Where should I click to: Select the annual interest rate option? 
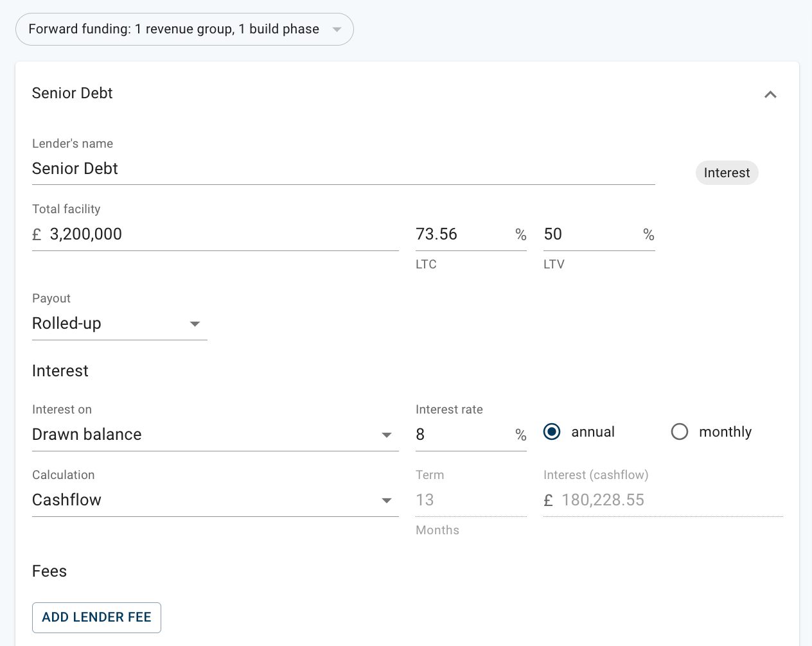(x=552, y=432)
